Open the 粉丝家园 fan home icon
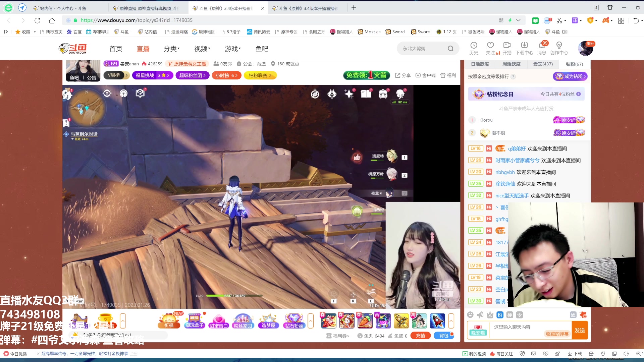 pos(243,321)
